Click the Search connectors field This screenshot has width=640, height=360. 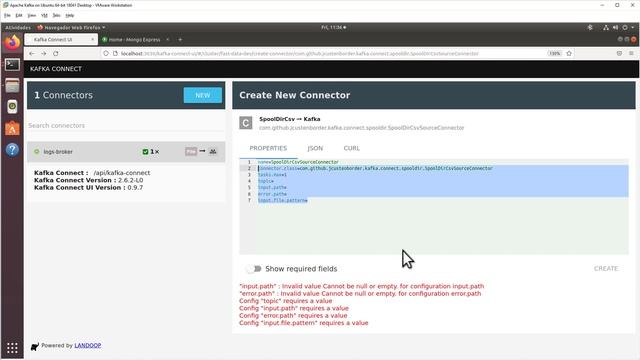[x=126, y=125]
